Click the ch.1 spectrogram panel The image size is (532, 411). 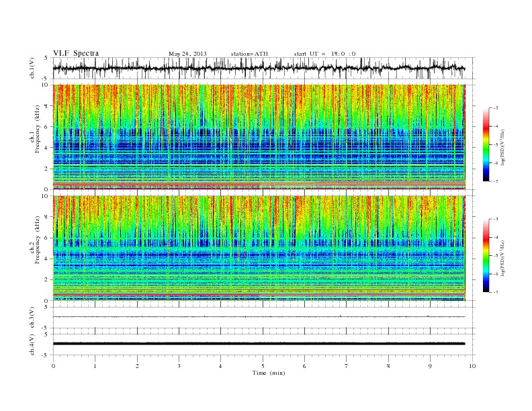coord(259,137)
